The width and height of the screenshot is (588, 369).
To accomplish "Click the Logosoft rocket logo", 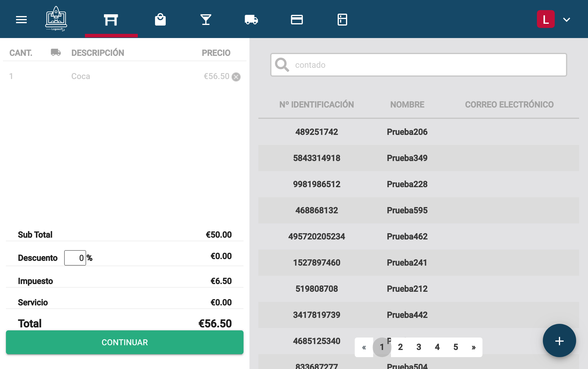I will [x=56, y=18].
